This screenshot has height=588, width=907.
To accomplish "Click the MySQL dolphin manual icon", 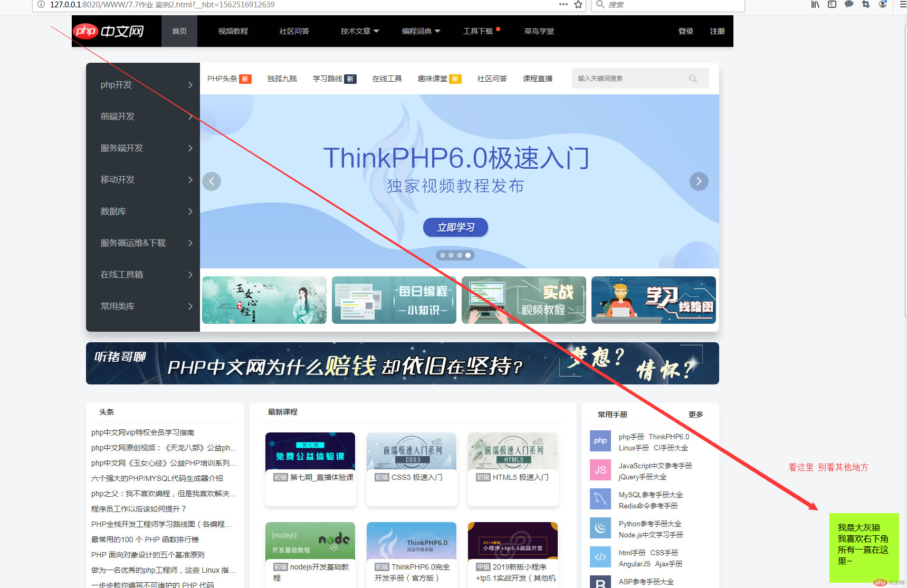I will tap(600, 499).
